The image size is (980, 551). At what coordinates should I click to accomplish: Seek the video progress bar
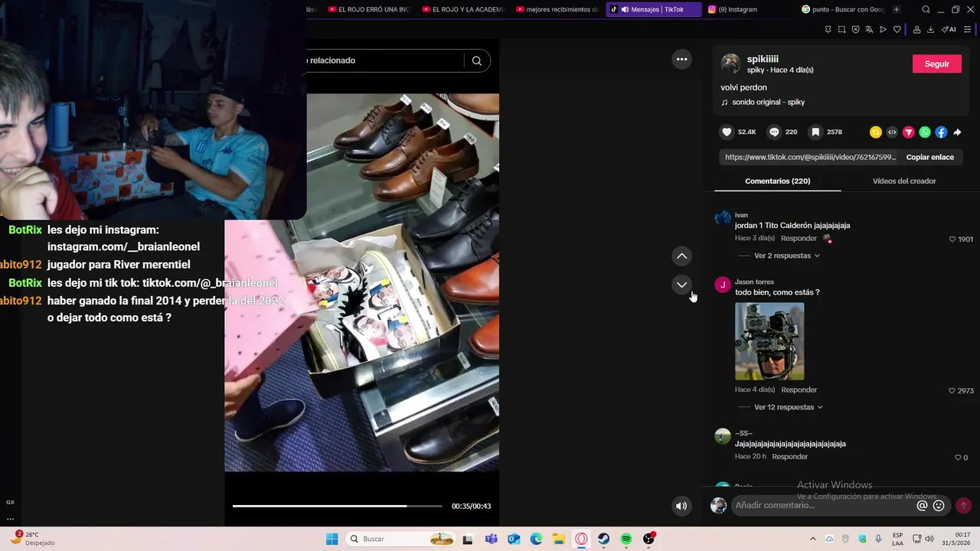point(337,506)
